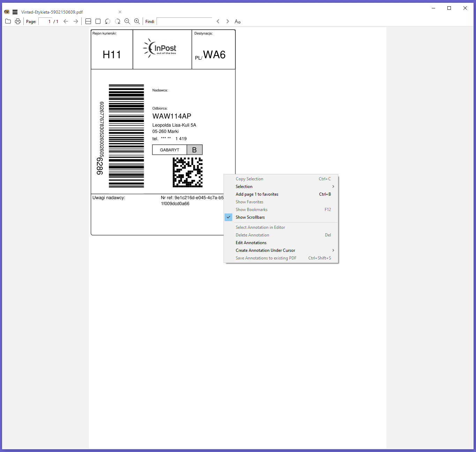Choose Show Bookmarks menu entry
The image size is (476, 452).
[x=281, y=210]
